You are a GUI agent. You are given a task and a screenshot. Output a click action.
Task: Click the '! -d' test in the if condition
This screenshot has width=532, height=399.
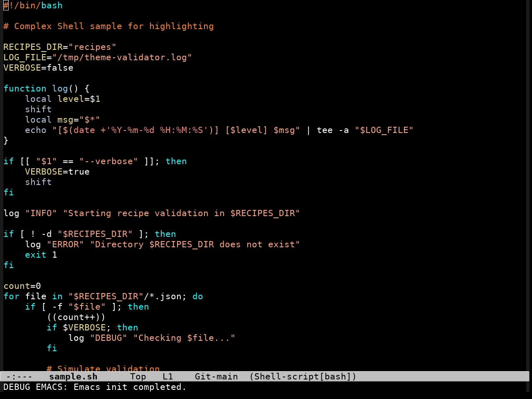[41, 234]
